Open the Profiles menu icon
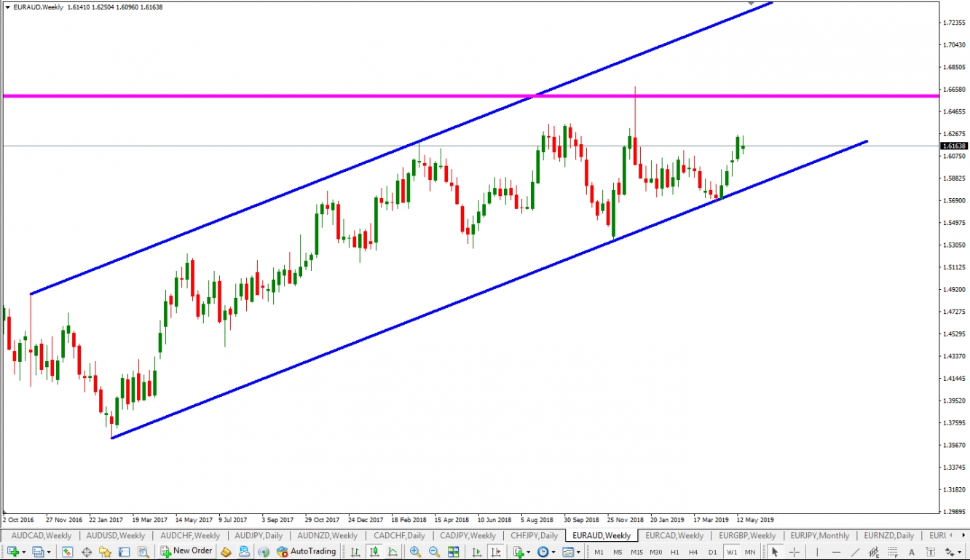Screen dimensions: 970x560 coord(37,551)
